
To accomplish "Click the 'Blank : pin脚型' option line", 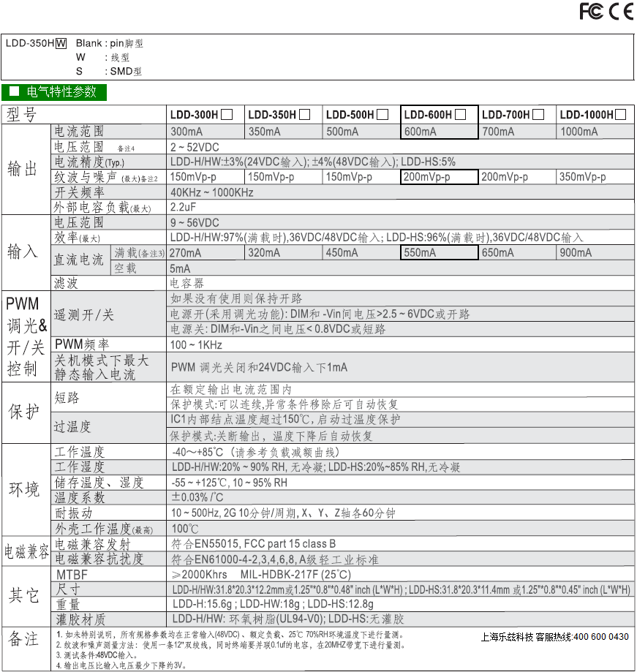I will click(x=109, y=43).
